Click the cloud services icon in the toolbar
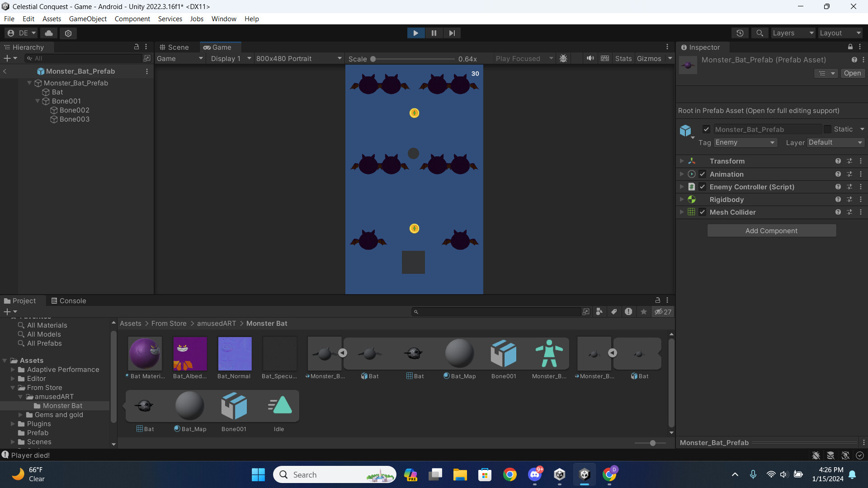This screenshot has height=488, width=868. click(x=48, y=33)
